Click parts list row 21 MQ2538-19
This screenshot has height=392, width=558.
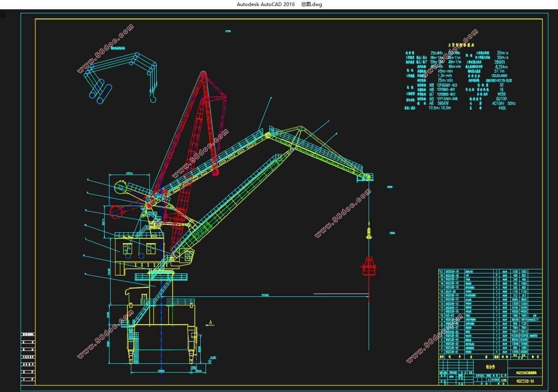tap(452, 271)
